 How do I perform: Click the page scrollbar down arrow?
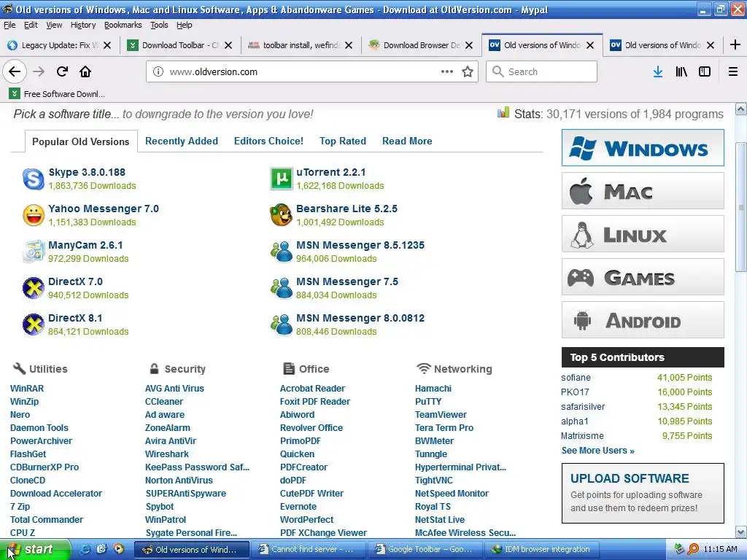pyautogui.click(x=741, y=532)
